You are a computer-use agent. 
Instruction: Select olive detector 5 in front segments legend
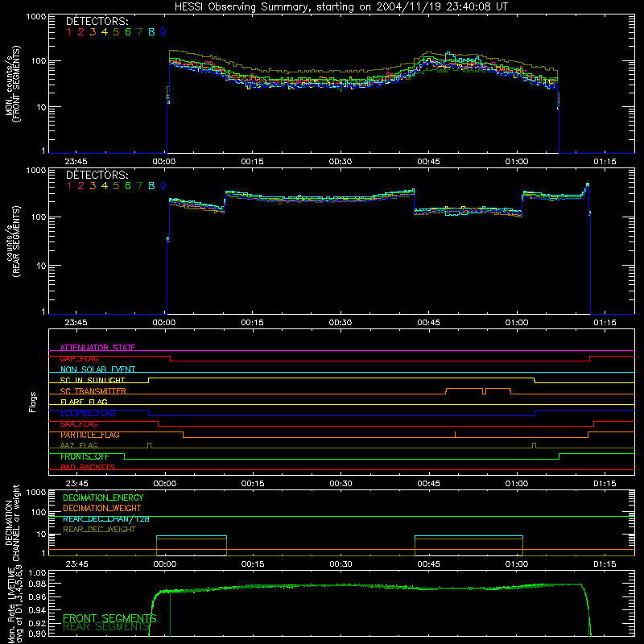[116, 32]
